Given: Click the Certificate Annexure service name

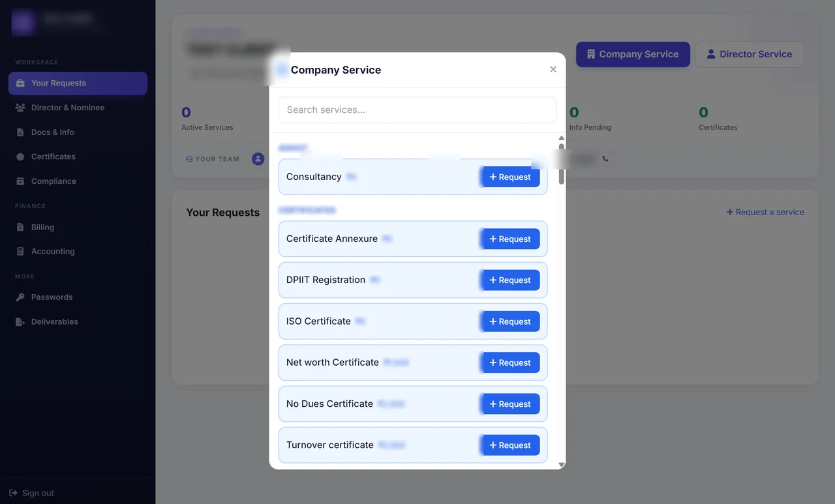Looking at the screenshot, I should [x=332, y=239].
